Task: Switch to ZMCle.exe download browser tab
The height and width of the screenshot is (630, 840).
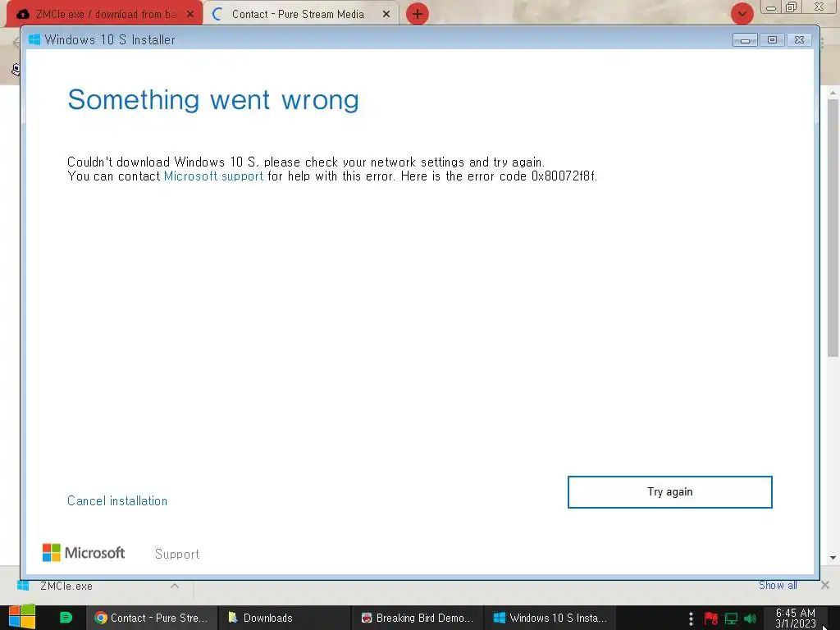Action: pos(102,14)
